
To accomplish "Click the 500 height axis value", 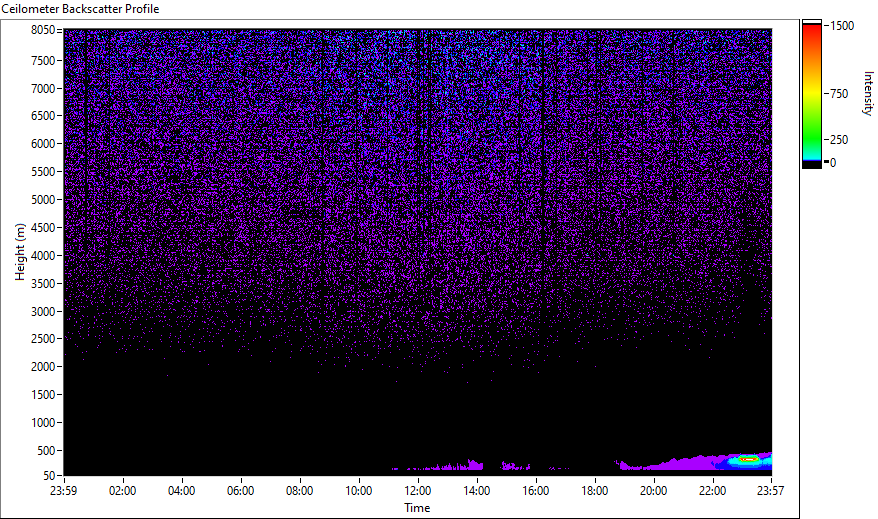I will click(x=46, y=451).
